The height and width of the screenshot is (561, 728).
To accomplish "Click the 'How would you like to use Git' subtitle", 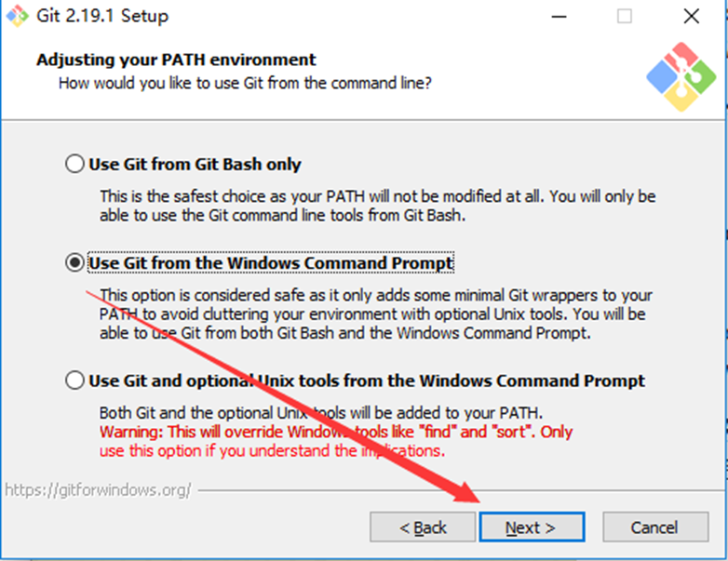I will 245,84.
